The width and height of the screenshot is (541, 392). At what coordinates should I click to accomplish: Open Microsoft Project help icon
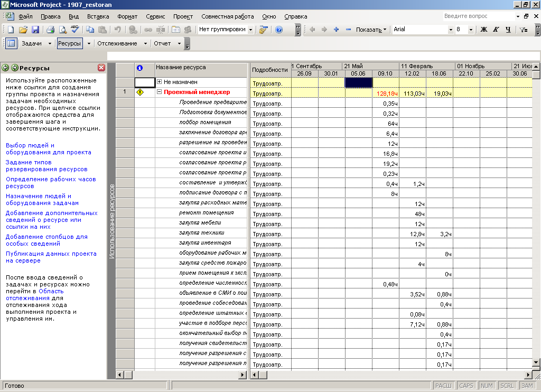pos(279,30)
